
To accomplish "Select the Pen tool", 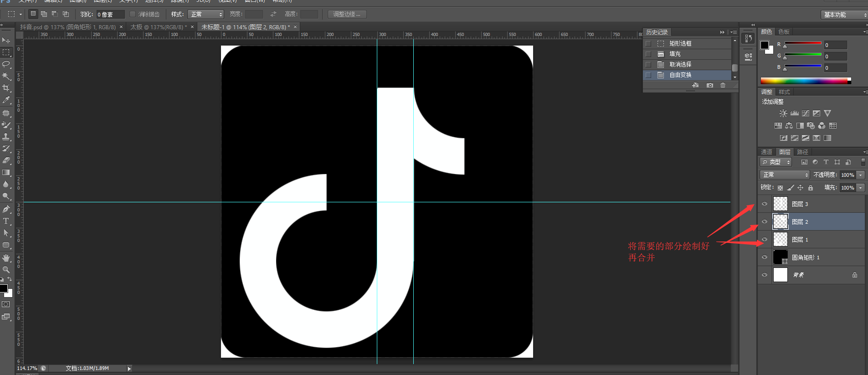I will (6, 209).
